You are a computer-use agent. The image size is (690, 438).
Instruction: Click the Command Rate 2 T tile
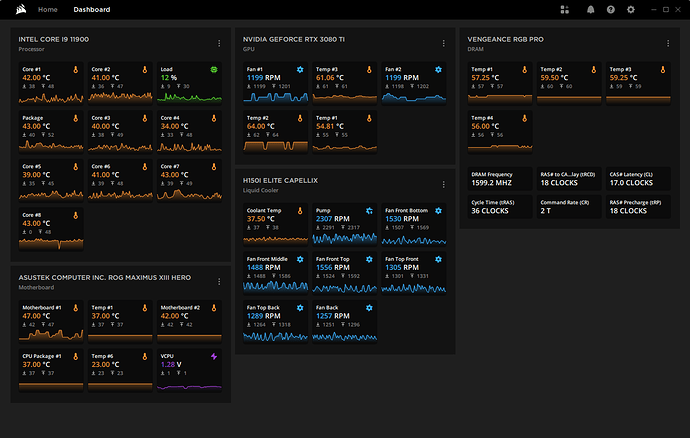pyautogui.click(x=569, y=207)
